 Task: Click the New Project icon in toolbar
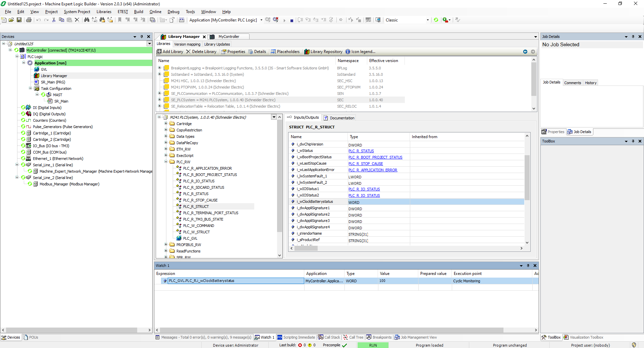pyautogui.click(x=4, y=20)
